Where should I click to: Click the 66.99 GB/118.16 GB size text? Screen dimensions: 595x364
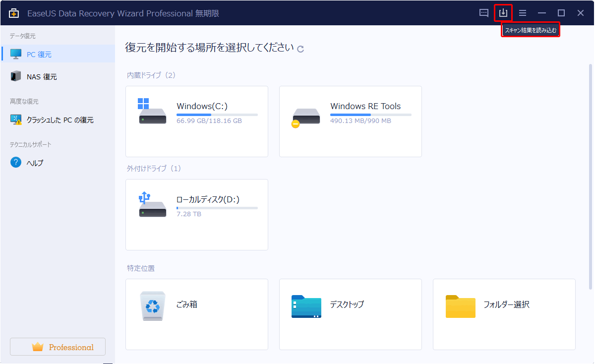(209, 121)
